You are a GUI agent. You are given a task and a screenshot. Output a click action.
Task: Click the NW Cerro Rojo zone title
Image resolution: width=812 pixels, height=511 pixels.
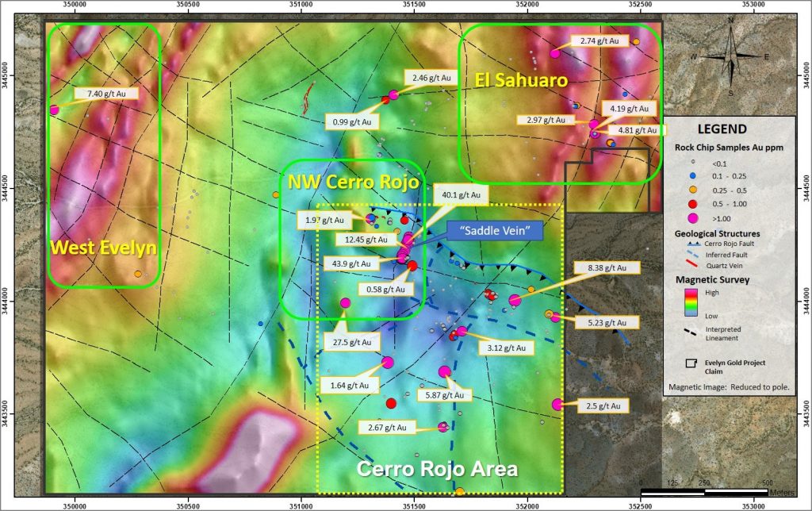[x=353, y=182]
